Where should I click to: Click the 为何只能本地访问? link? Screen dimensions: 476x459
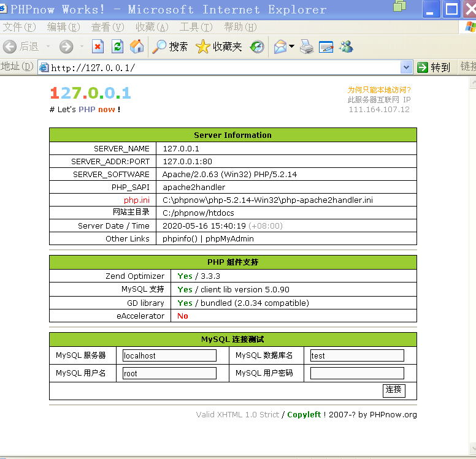point(379,90)
